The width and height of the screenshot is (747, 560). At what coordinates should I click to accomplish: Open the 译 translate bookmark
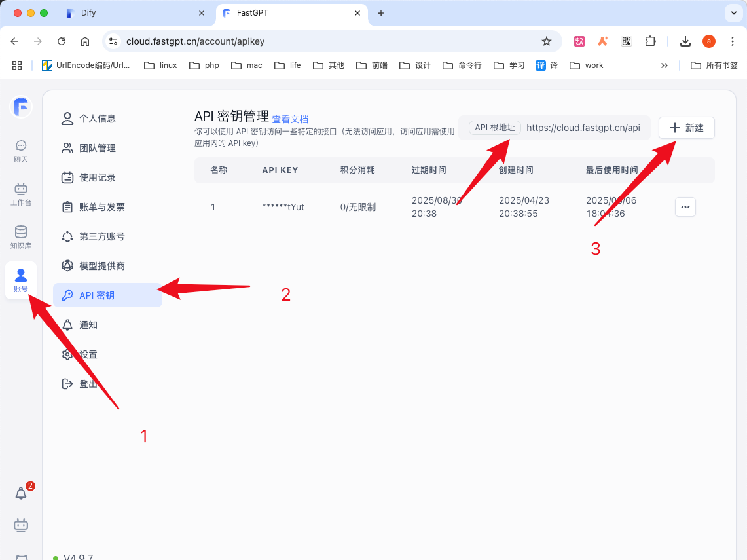[547, 65]
